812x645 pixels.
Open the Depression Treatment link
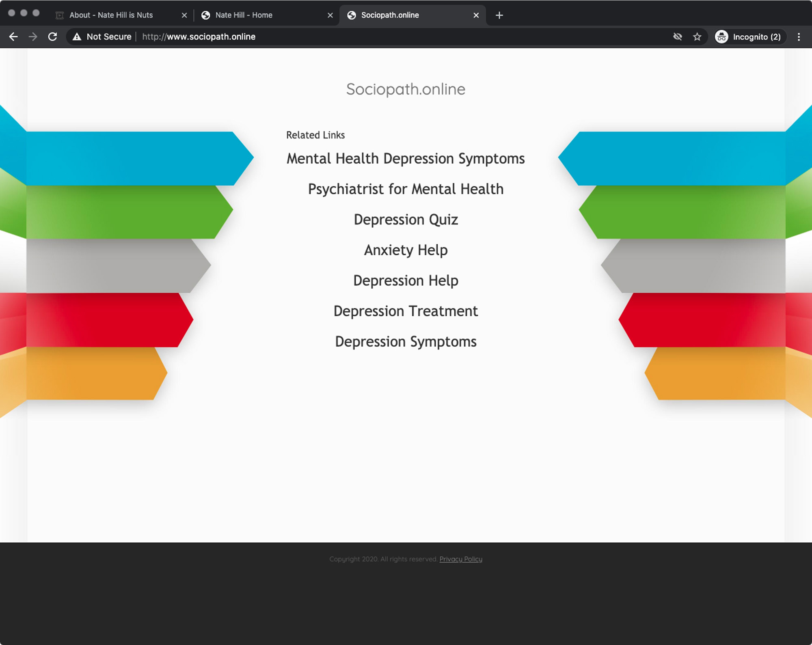pos(406,311)
